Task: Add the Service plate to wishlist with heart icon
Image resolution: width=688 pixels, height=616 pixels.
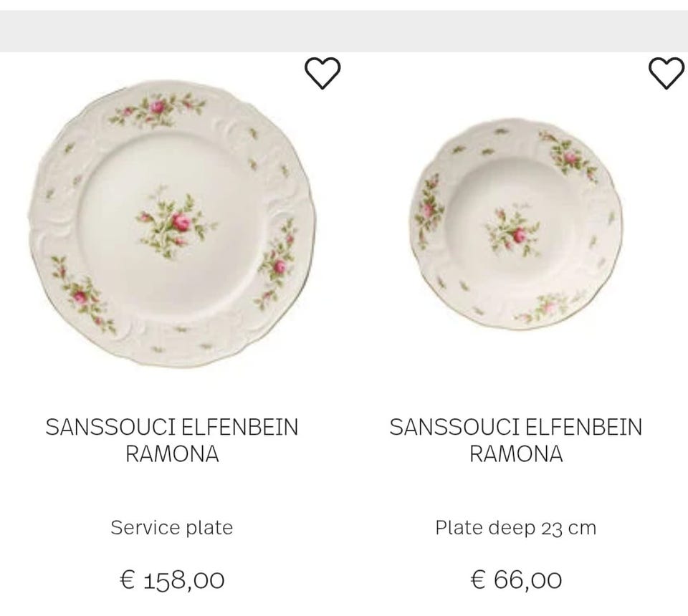Action: click(x=322, y=74)
